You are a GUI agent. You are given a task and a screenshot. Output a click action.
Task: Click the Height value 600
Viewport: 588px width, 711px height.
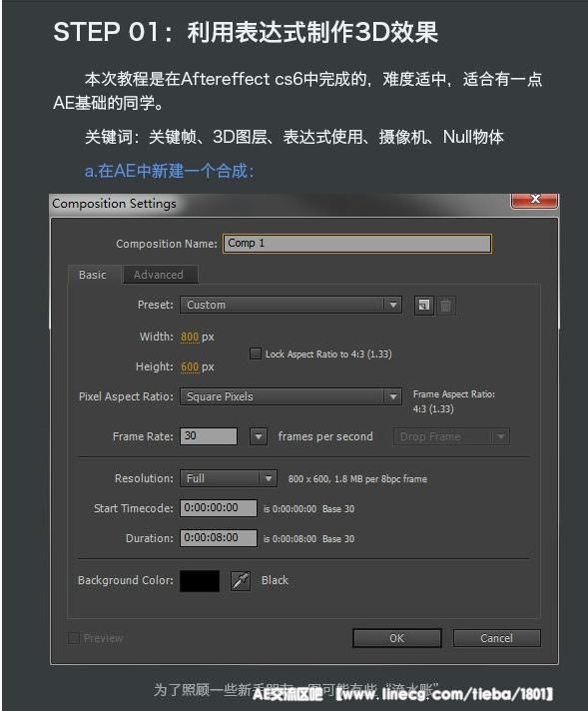point(190,366)
